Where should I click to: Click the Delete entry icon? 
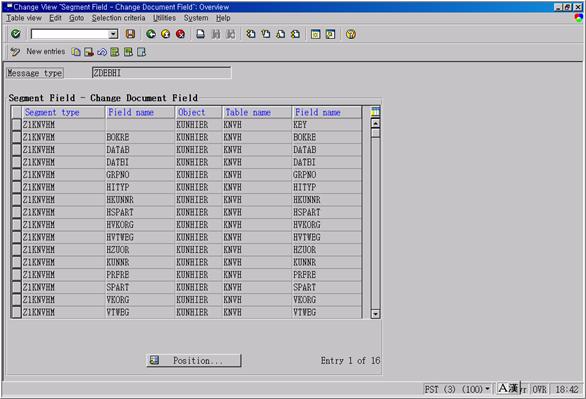[89, 52]
